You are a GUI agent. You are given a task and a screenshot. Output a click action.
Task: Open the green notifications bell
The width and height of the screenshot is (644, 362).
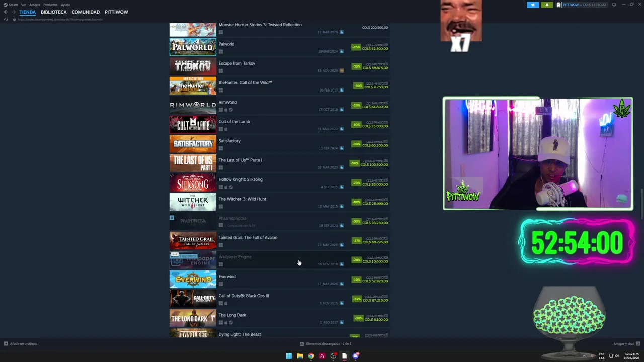click(547, 5)
